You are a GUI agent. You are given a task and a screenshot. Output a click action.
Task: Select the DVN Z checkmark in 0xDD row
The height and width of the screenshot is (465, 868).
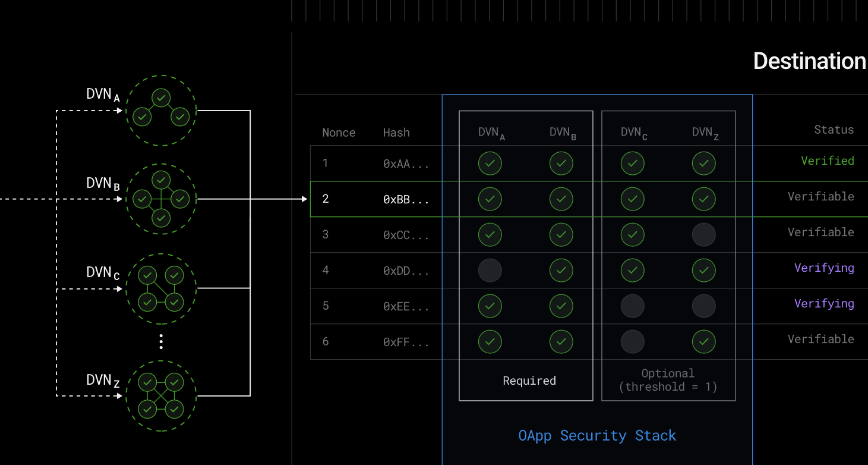coord(704,271)
